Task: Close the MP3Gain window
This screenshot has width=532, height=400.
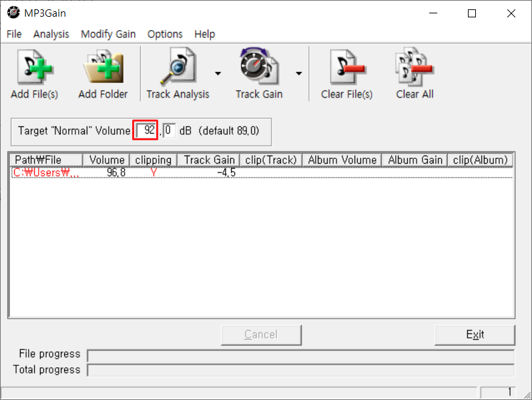Action: click(511, 13)
